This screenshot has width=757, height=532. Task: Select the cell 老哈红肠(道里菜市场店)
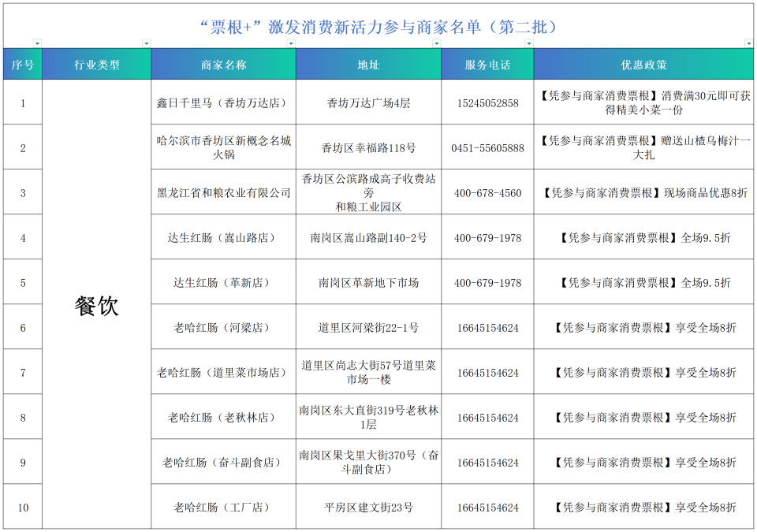pyautogui.click(x=223, y=372)
